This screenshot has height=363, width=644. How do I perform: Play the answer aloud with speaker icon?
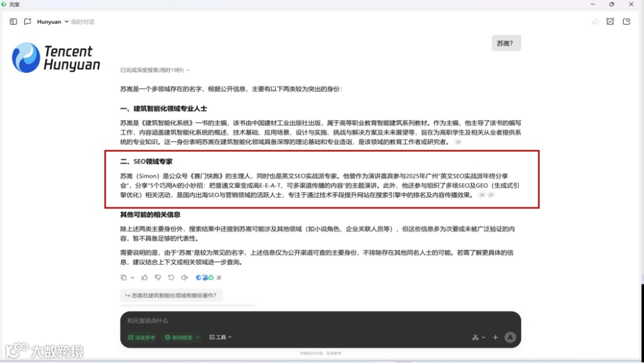pos(184,278)
